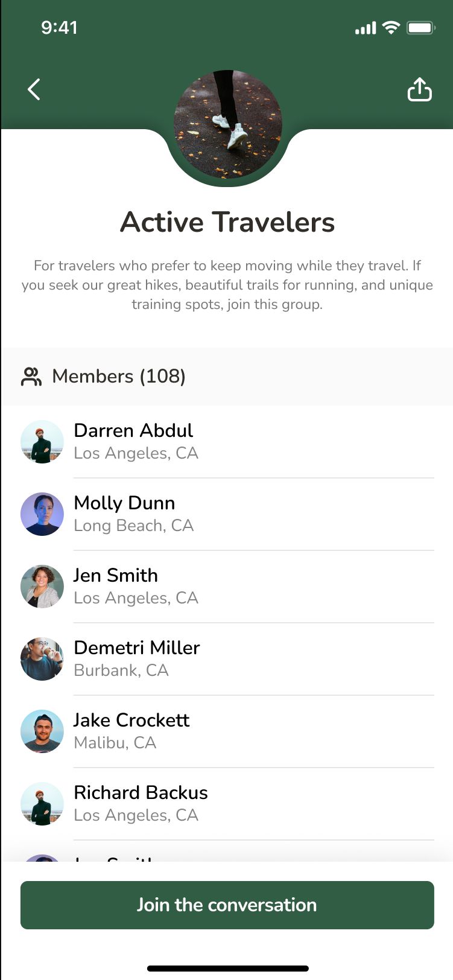Tap the Wi-Fi status icon
This screenshot has width=453, height=980.
(391, 28)
